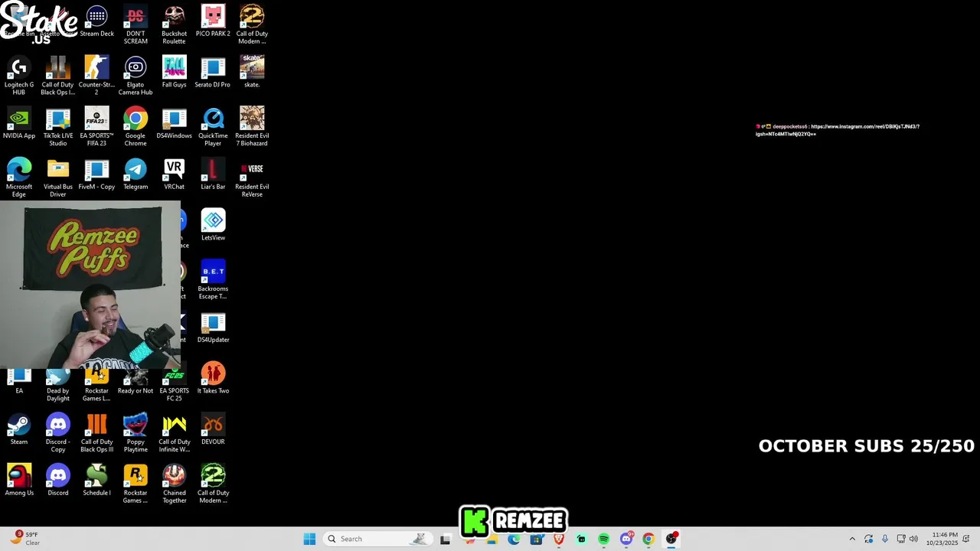Open the FiveM - Copy shortcut

96,174
